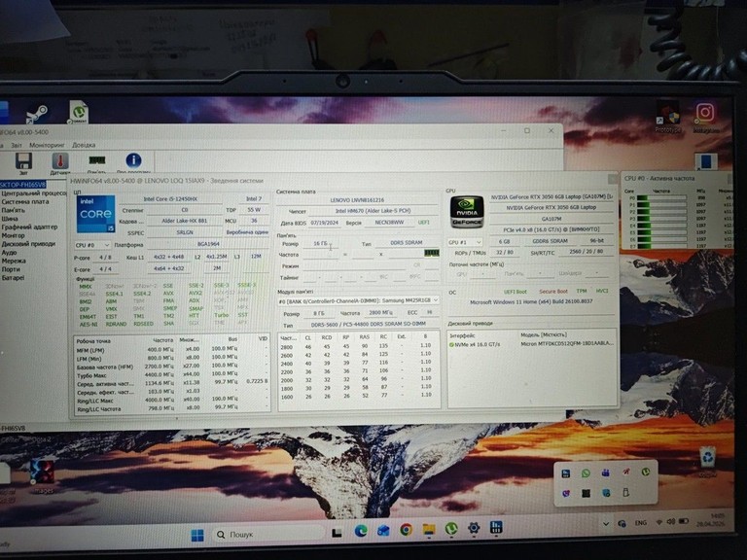
Task: Open the torrent file on desktop
Action: click(x=79, y=113)
